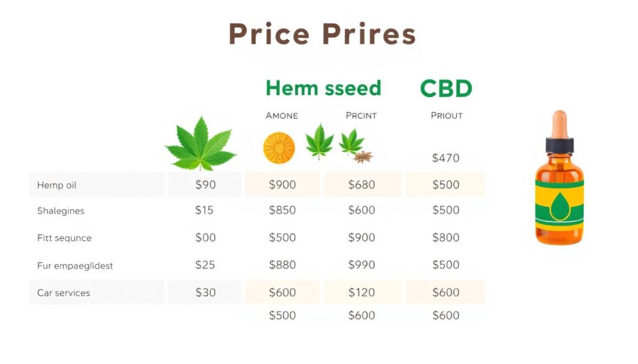Click the hemp leaf with seeds icon
Viewport: 638px width, 364px height.
[356, 145]
